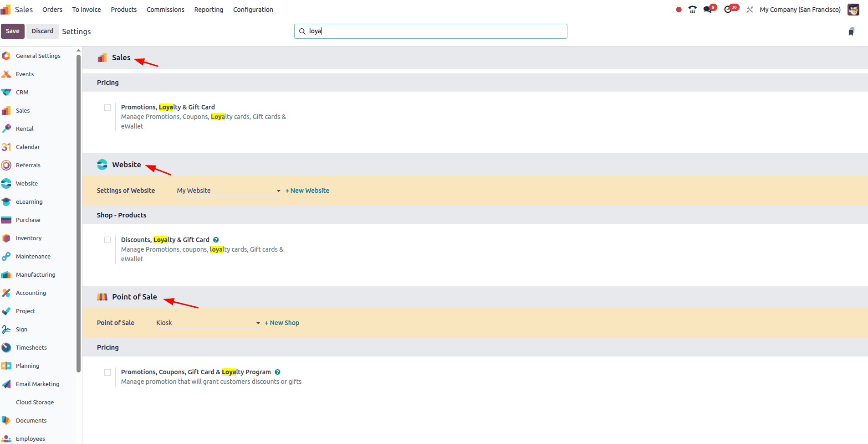This screenshot has height=444, width=868.
Task: Click the Save button
Action: click(12, 31)
